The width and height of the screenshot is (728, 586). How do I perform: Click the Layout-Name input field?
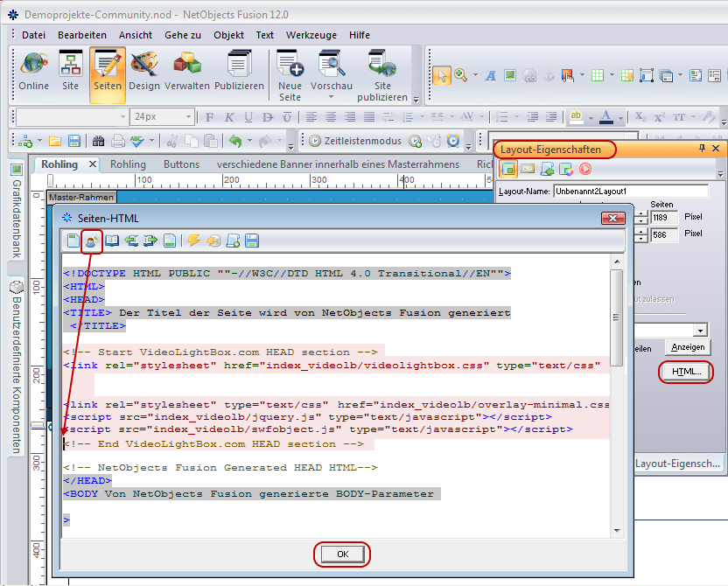pyautogui.click(x=631, y=192)
